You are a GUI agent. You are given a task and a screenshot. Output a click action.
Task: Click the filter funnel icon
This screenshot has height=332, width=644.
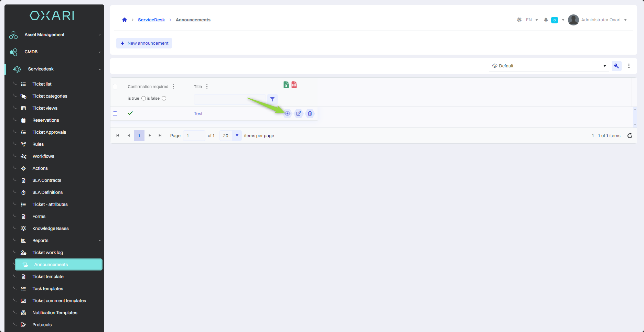pyautogui.click(x=272, y=99)
